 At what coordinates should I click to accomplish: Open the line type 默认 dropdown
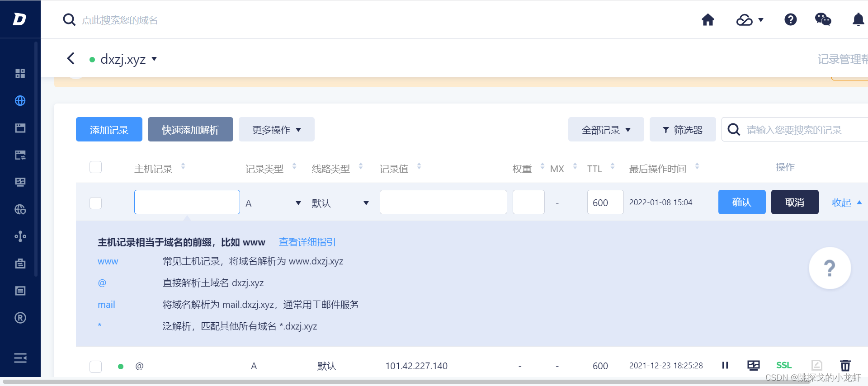click(340, 203)
